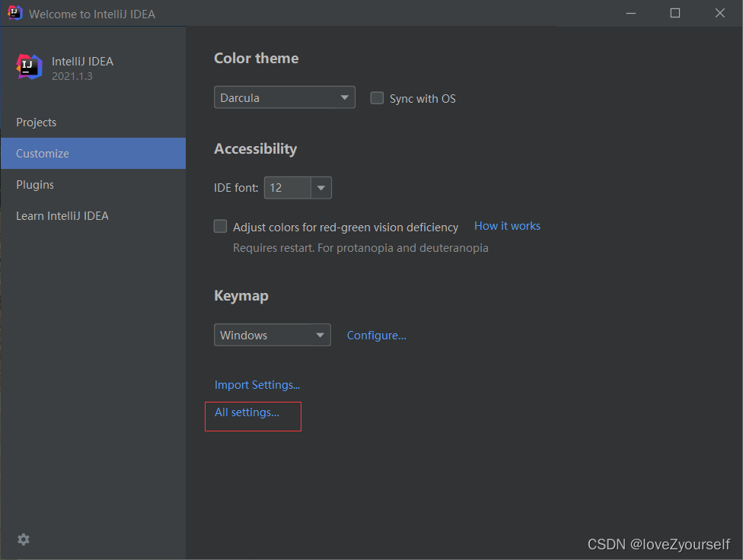
Task: Click the IntelliJ IDEA logo in sidebar
Action: (x=29, y=67)
